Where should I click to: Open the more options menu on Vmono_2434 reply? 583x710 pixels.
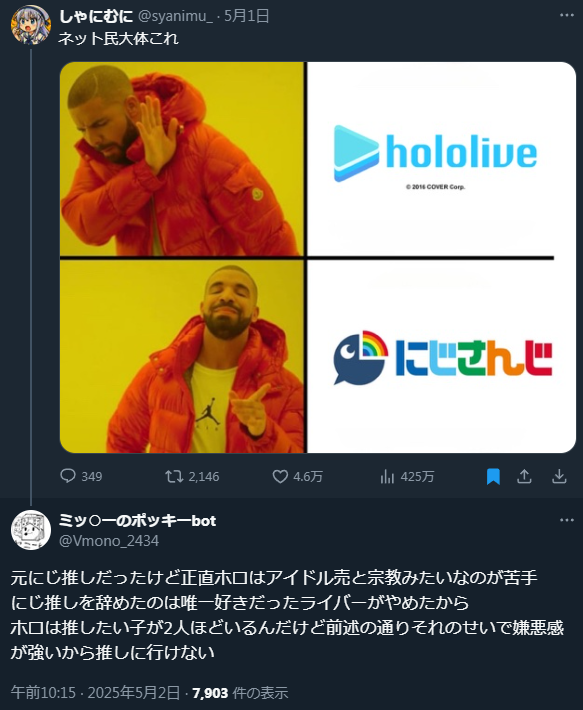[567, 520]
